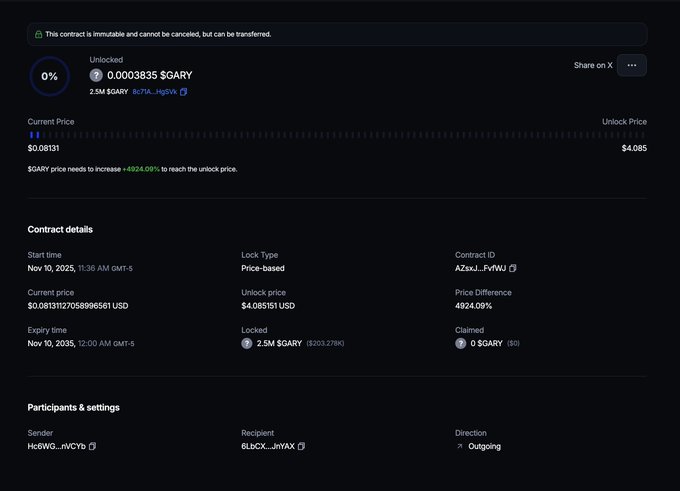The image size is (680, 491).
Task: Select the Price Difference 4924.09% value
Action: point(474,306)
